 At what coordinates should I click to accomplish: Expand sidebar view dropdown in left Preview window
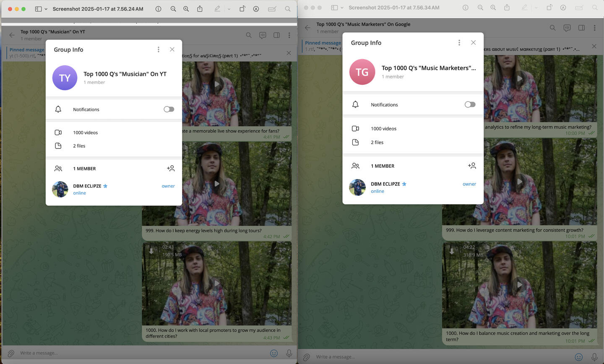tap(46, 9)
